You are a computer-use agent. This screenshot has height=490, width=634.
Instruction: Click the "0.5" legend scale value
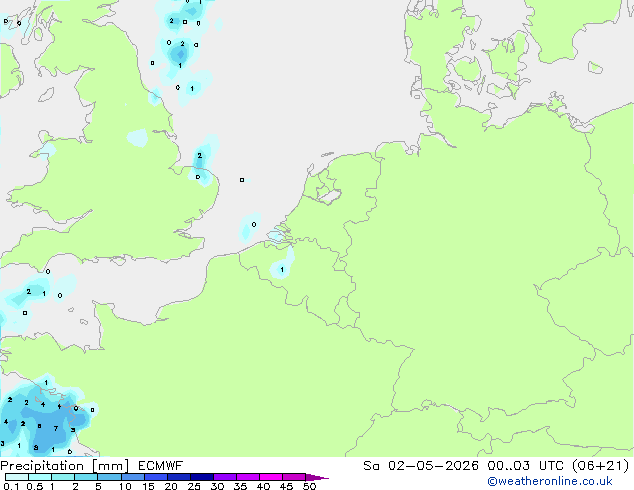[x=34, y=486]
